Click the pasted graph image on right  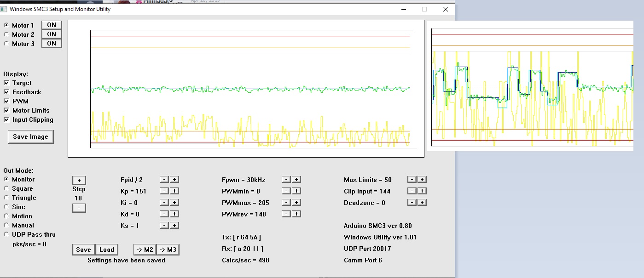tap(530, 86)
